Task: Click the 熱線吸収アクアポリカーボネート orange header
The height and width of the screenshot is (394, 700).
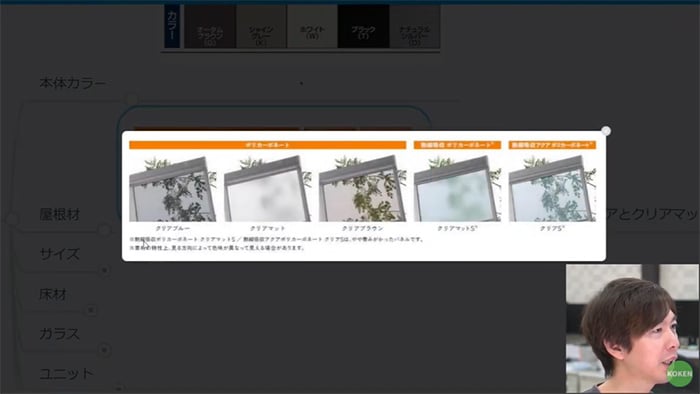Action: 552,145
